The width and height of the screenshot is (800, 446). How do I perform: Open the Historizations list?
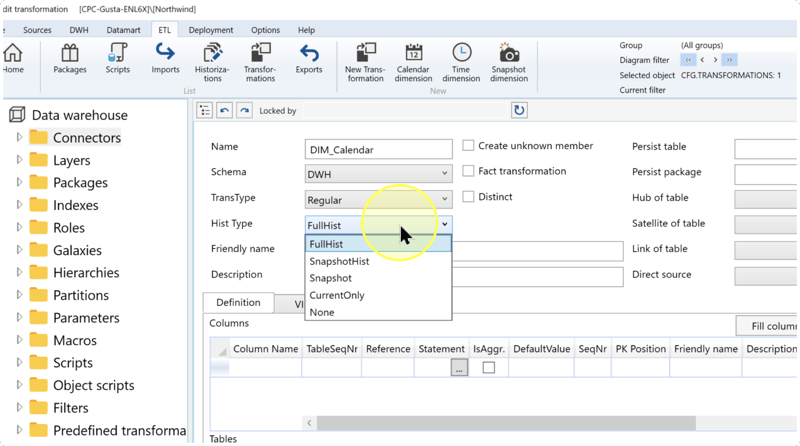tap(212, 62)
